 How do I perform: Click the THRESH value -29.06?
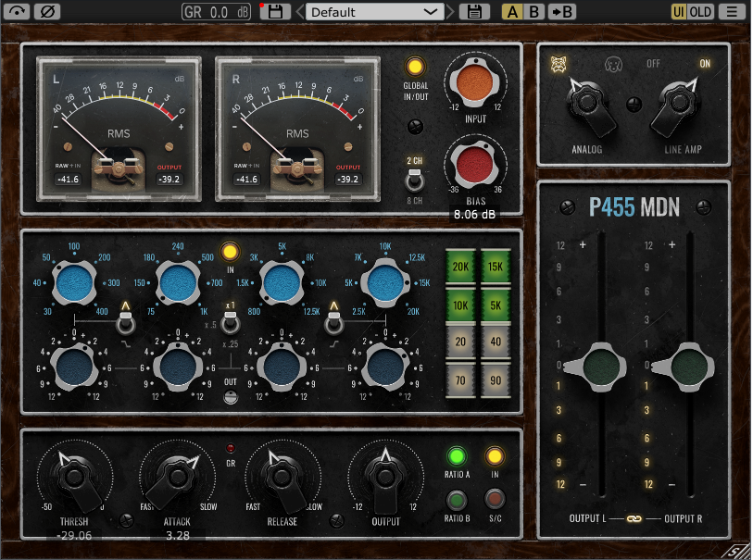coord(74,536)
